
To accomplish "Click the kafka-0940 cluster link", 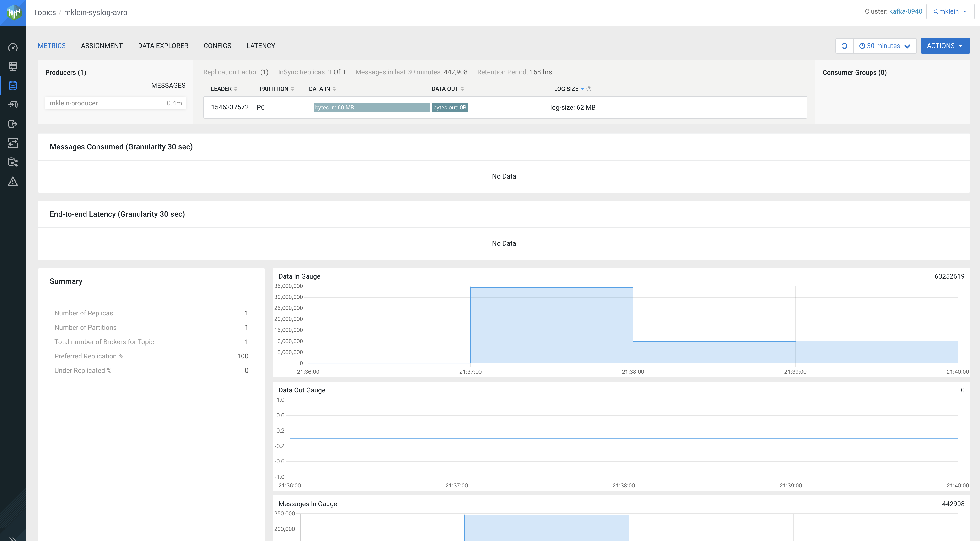I will [x=905, y=11].
